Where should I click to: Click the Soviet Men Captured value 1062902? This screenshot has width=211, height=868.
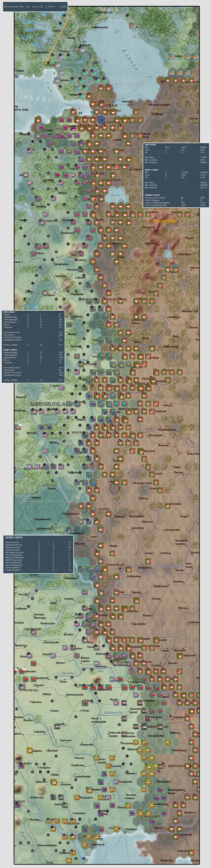click(204, 185)
